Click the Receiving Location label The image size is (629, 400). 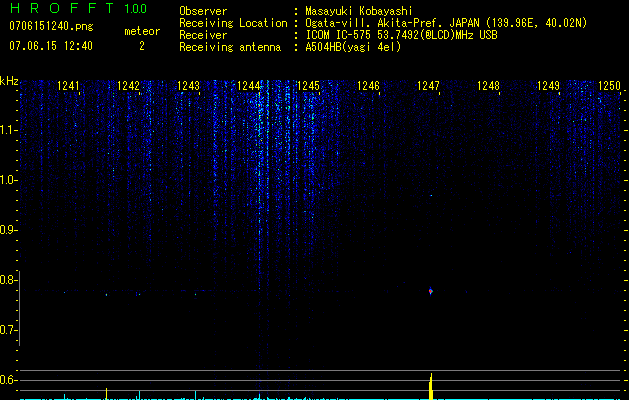point(233,23)
